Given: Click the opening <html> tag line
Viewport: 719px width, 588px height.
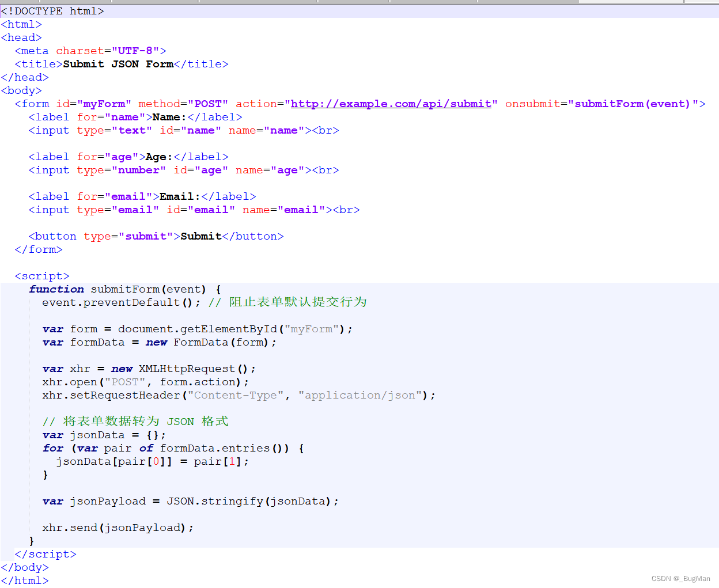Looking at the screenshot, I should [21, 24].
